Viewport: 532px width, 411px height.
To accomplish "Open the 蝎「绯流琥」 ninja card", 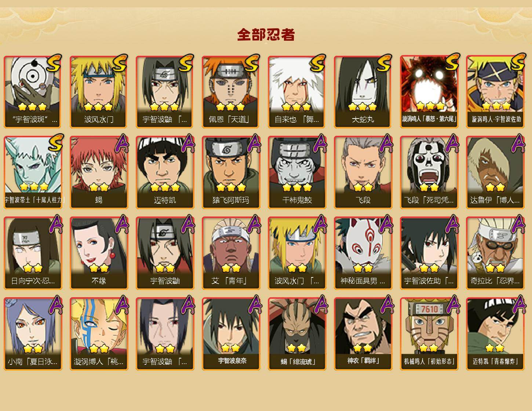I will pos(297,334).
